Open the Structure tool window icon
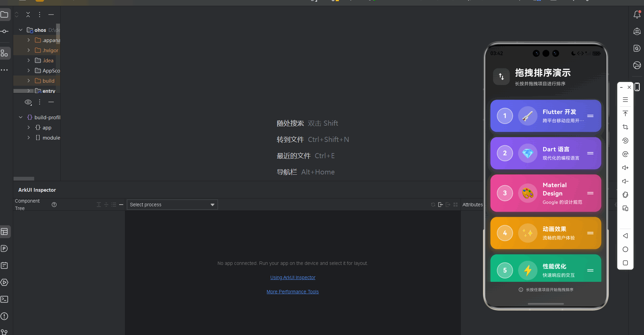 coord(4,53)
